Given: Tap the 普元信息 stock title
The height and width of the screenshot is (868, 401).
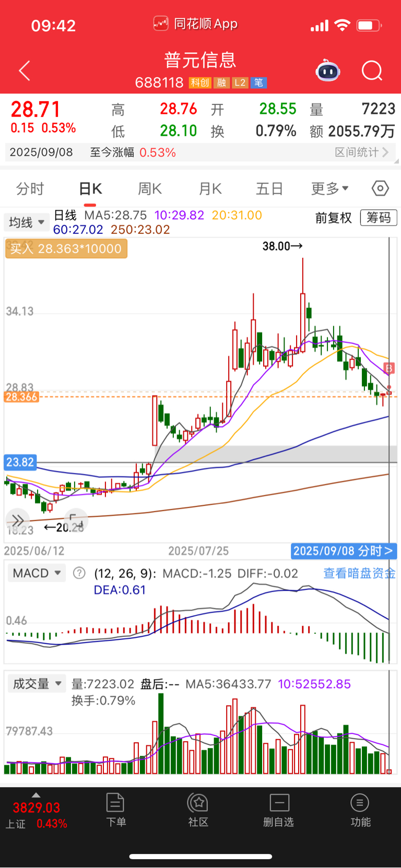Looking at the screenshot, I should click(200, 60).
